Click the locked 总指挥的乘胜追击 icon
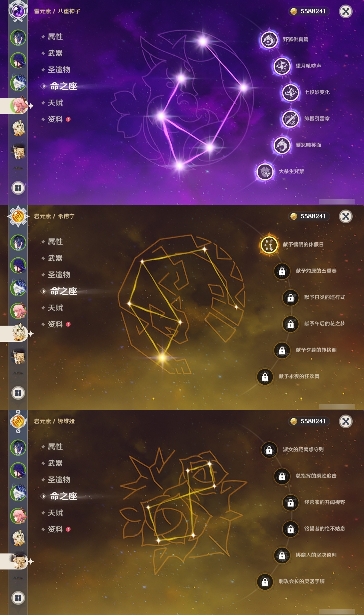This screenshot has width=364, height=615. pyautogui.click(x=282, y=476)
